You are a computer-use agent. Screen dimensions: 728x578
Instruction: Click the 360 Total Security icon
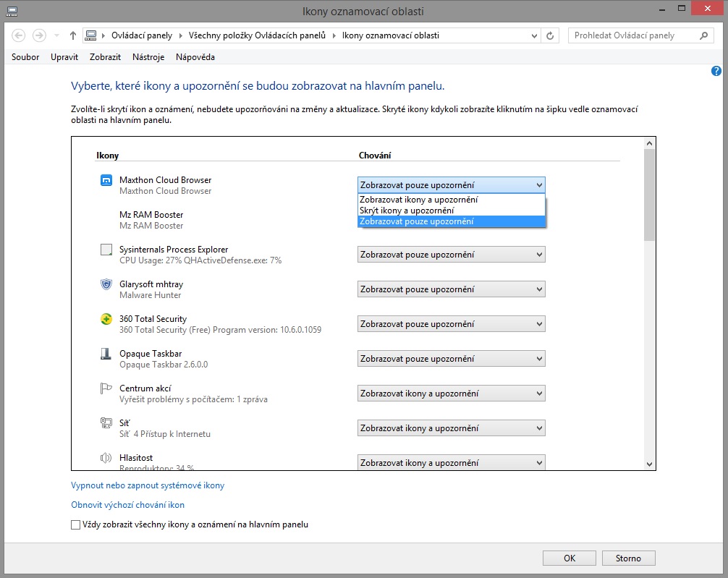pos(106,319)
